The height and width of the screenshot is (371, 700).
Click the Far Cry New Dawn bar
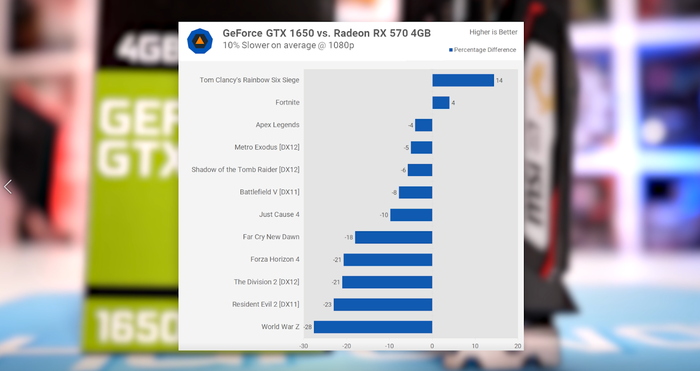394,237
